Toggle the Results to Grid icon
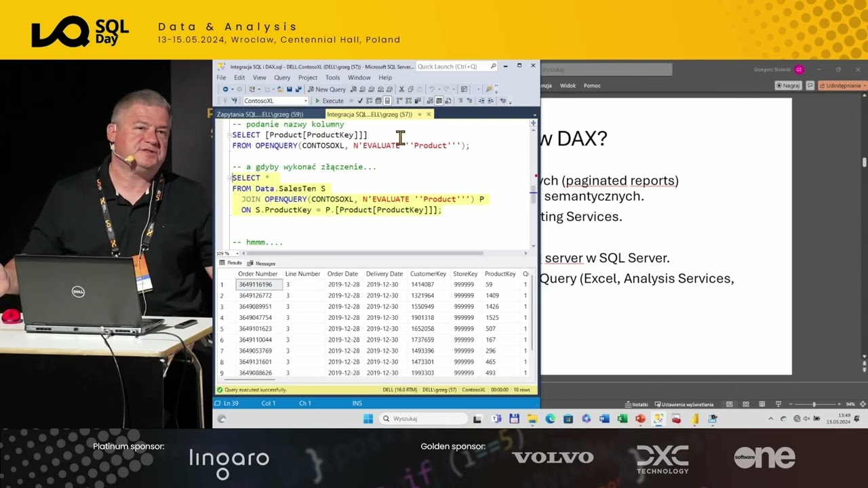 (x=439, y=101)
